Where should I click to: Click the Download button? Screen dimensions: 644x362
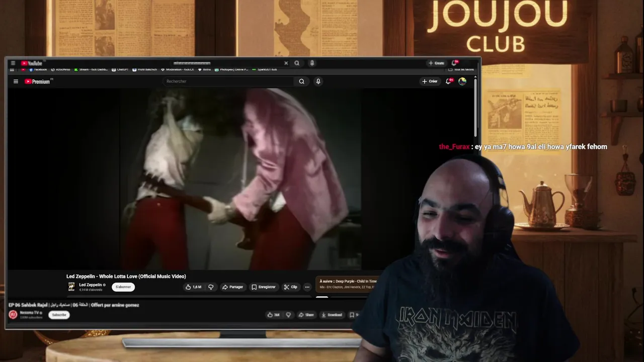(332, 315)
